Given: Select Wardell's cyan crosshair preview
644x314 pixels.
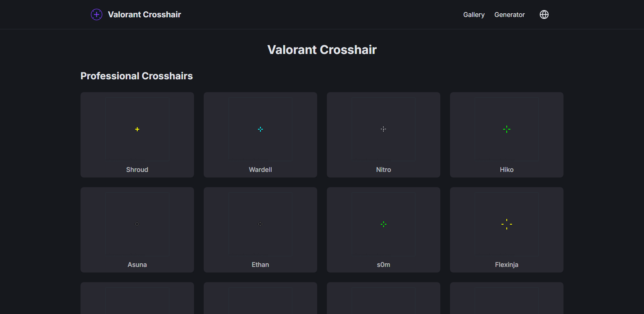Looking at the screenshot, I should coord(260,129).
